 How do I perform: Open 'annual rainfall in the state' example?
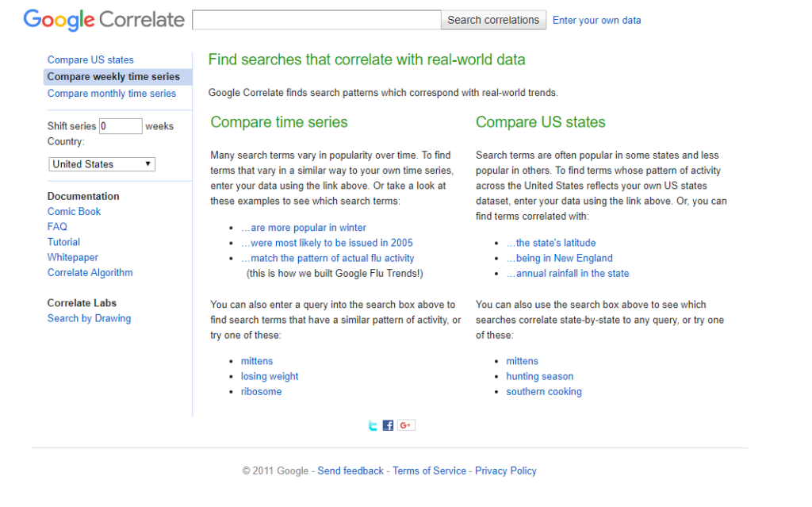click(x=568, y=273)
